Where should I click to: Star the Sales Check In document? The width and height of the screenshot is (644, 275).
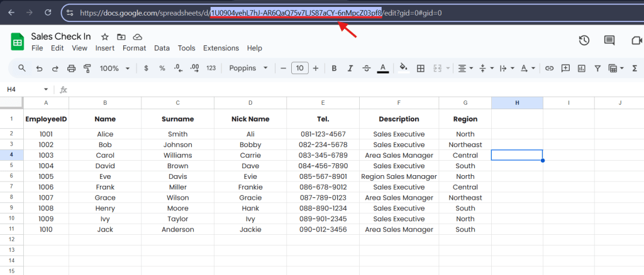[105, 37]
